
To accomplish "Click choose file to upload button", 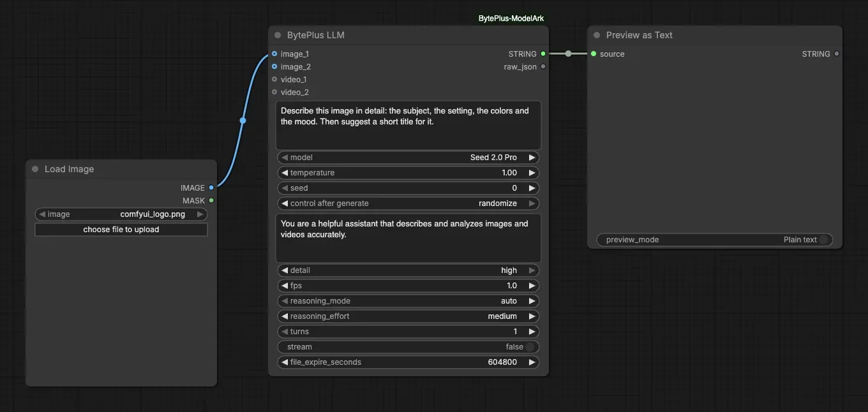I will [x=121, y=230].
